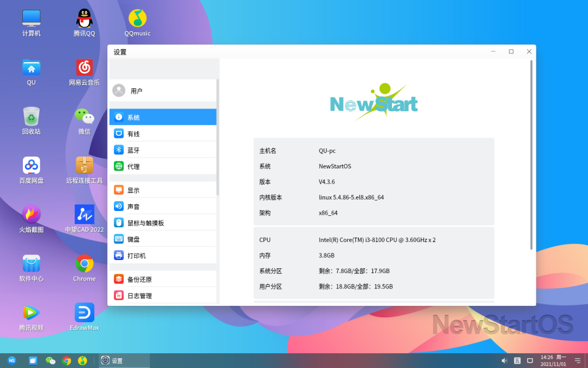The image size is (588, 368).
Task: Open 备份还原 backup settings
Action: click(163, 279)
